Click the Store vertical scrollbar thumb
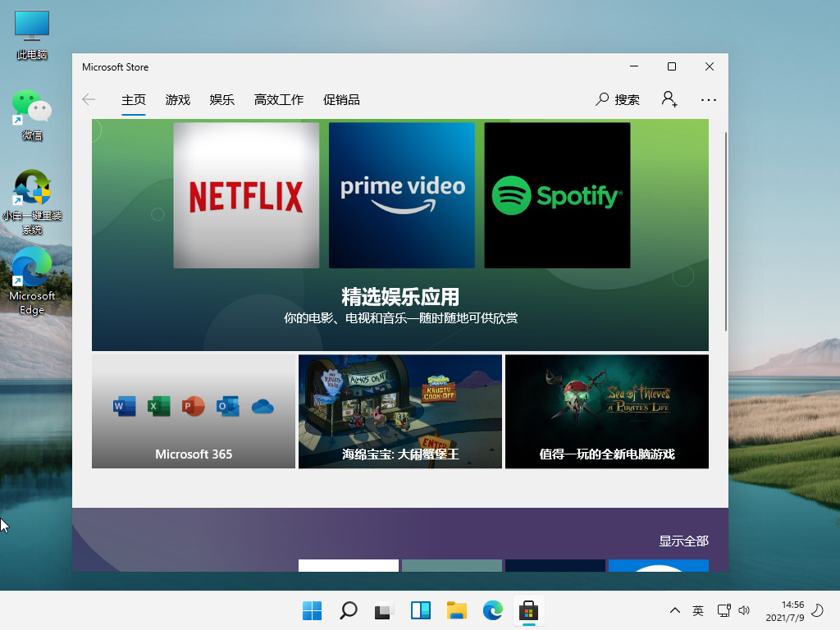The height and width of the screenshot is (630, 840). 726,231
